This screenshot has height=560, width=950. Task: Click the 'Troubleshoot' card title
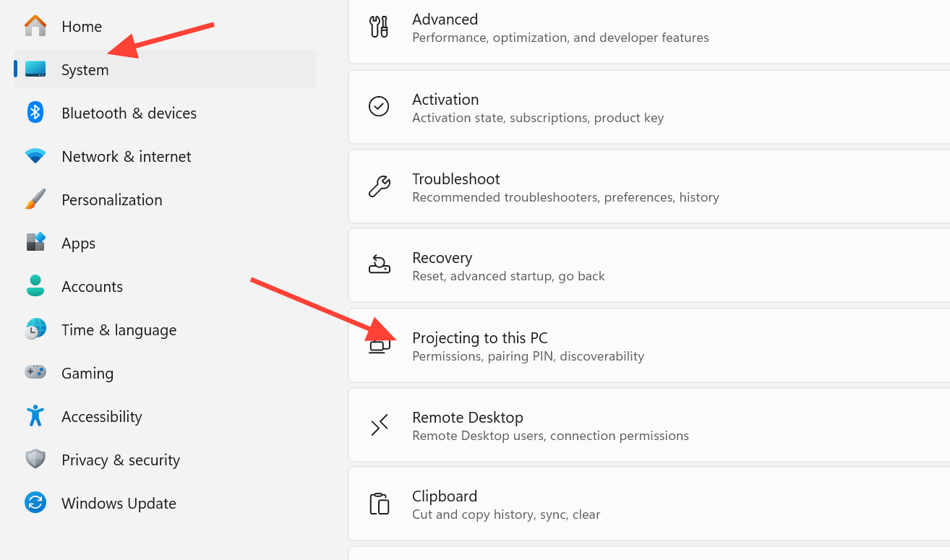[456, 179]
